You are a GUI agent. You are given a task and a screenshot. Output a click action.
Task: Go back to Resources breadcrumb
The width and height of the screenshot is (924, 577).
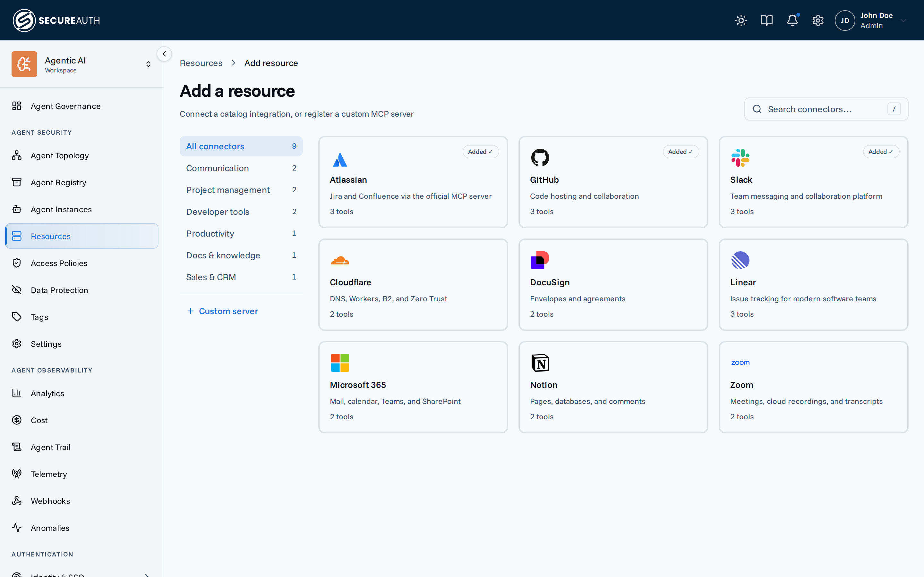201,63
